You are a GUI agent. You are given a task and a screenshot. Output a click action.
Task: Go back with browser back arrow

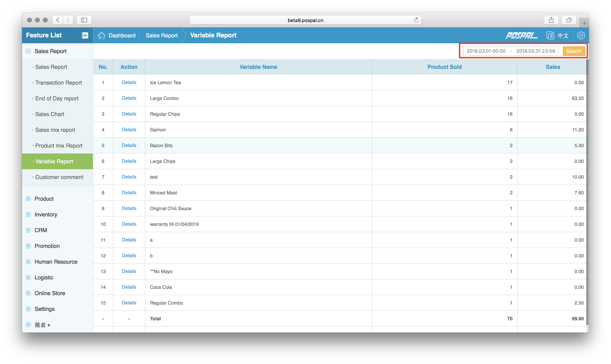(58, 20)
